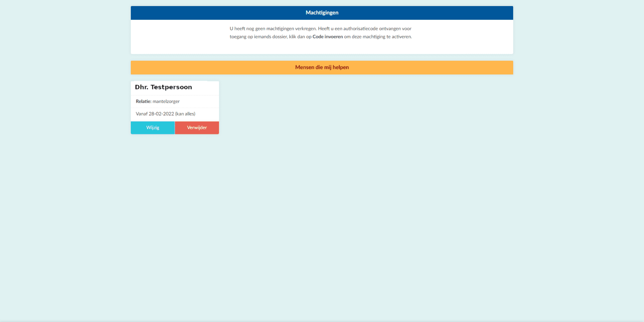Image resolution: width=644 pixels, height=322 pixels.
Task: Select the 'mantelzorger' relation value
Action: pyautogui.click(x=166, y=101)
